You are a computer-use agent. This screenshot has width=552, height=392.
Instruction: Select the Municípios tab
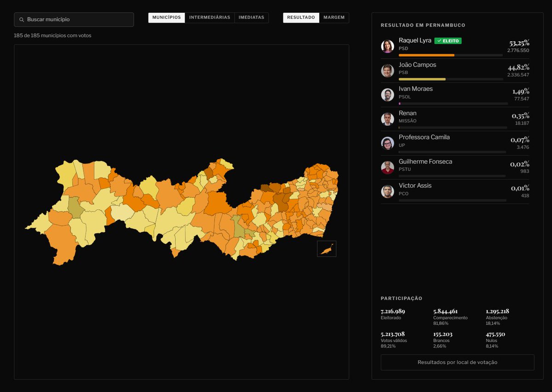click(x=167, y=17)
